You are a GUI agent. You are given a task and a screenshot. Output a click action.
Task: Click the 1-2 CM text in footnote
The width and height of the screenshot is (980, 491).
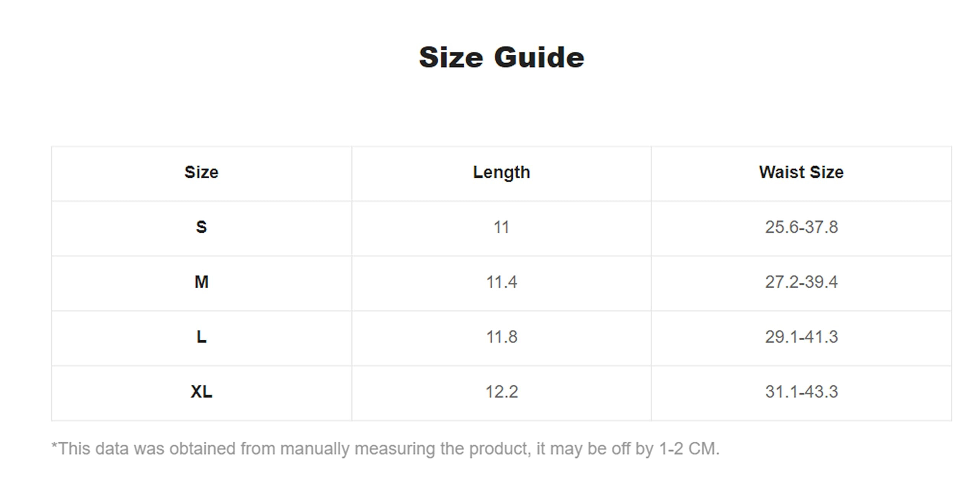pos(689,449)
